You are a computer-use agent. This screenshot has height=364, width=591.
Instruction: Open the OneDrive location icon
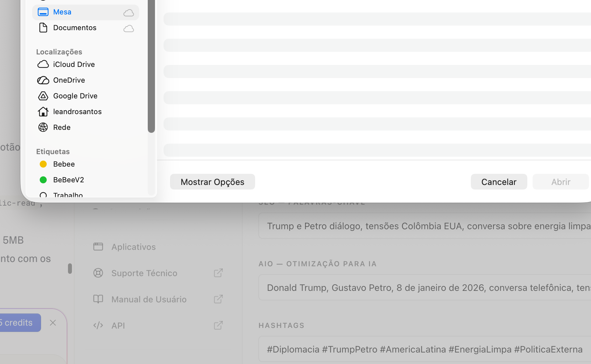tap(43, 80)
